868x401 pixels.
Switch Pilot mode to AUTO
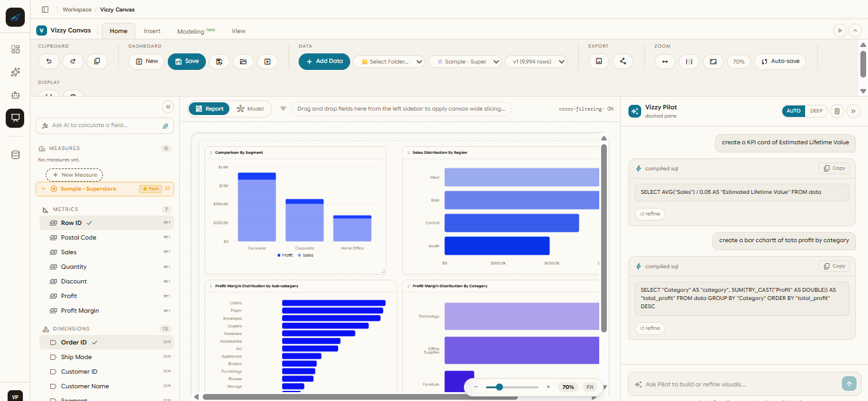[x=794, y=111]
